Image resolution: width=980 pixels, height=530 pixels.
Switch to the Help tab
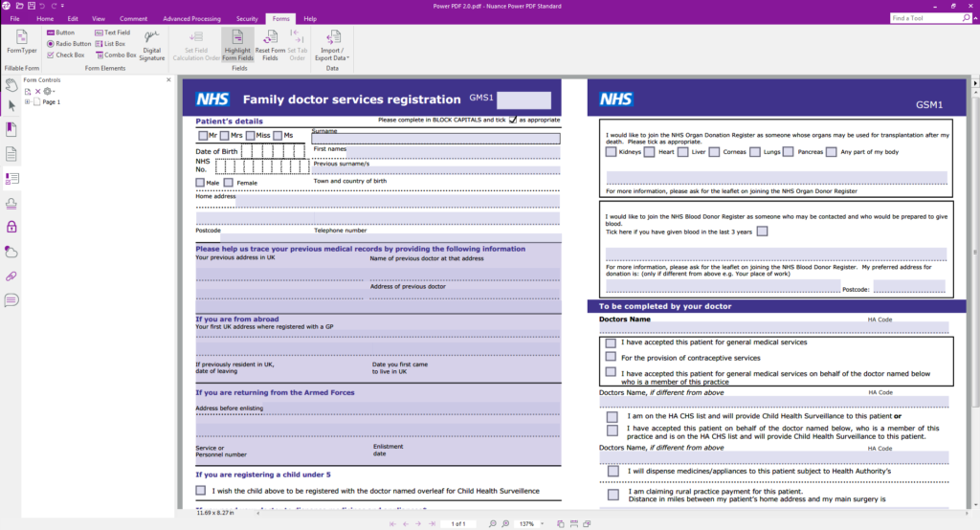(x=310, y=19)
